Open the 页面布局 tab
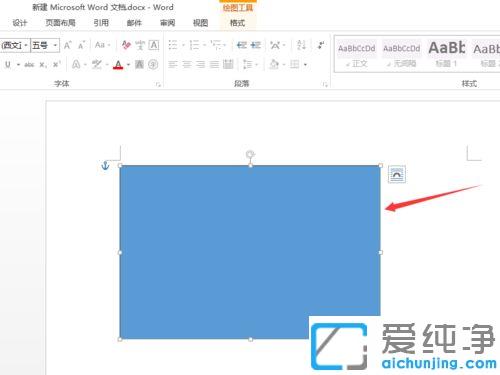This screenshot has width=500, height=375. click(x=60, y=23)
